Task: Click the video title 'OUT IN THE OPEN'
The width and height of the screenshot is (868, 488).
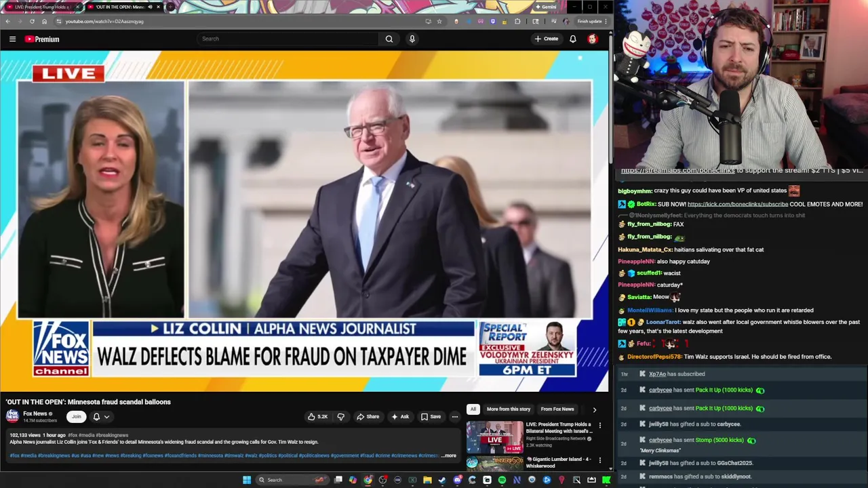Action: pyautogui.click(x=88, y=402)
